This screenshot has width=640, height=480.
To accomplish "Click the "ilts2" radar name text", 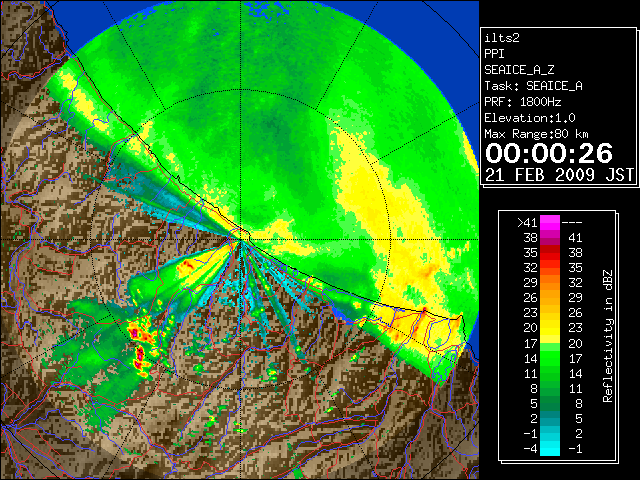I will point(502,38).
